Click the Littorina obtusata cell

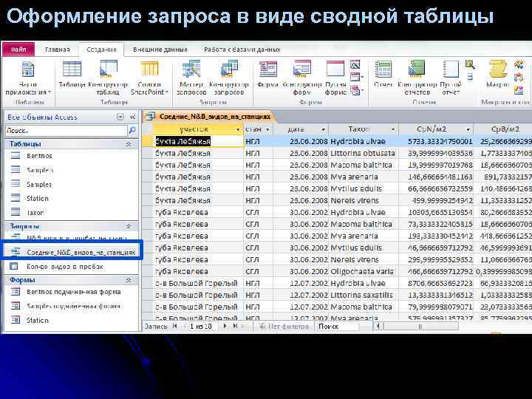click(364, 154)
